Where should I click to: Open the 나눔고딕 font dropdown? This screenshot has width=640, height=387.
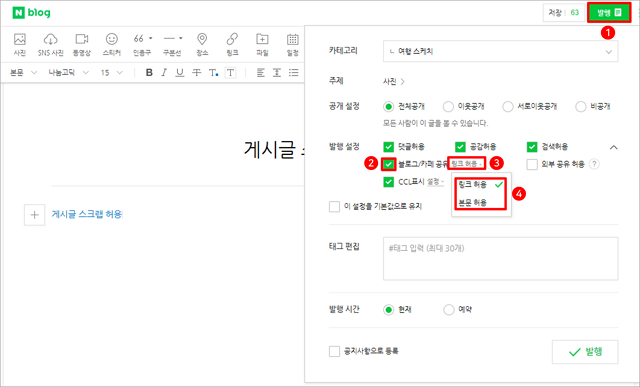(x=68, y=73)
